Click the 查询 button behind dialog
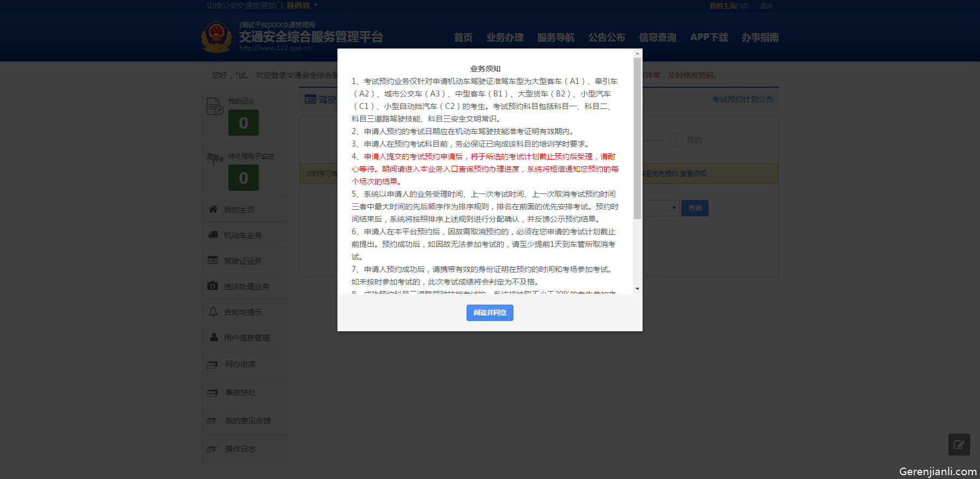Image resolution: width=980 pixels, height=479 pixels. pyautogui.click(x=695, y=208)
